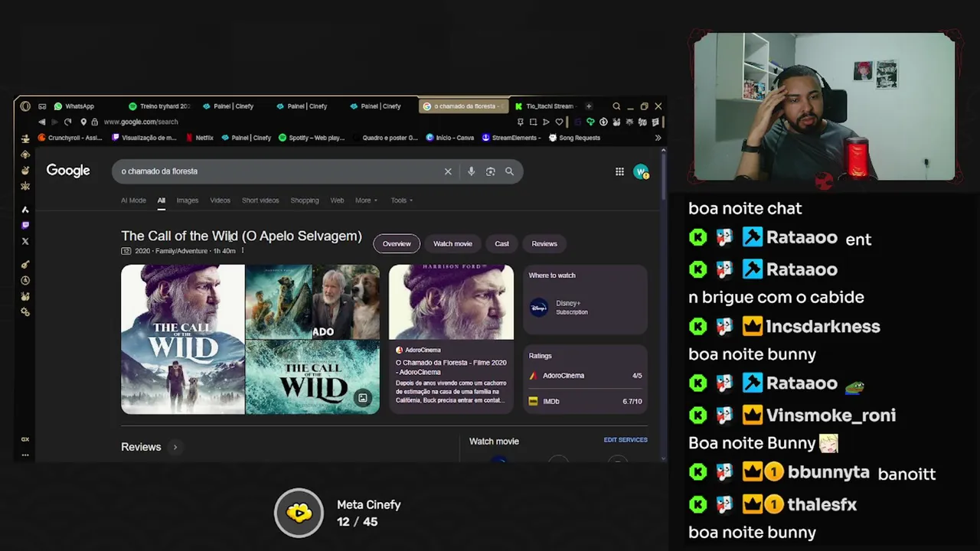Open the Início - Canva bookmark

tap(450, 138)
